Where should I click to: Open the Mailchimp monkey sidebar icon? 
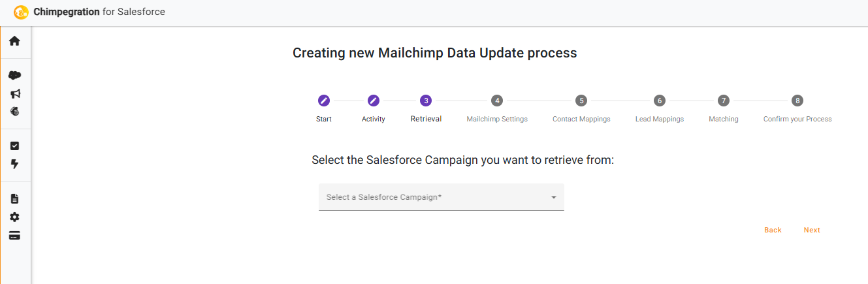tap(15, 112)
